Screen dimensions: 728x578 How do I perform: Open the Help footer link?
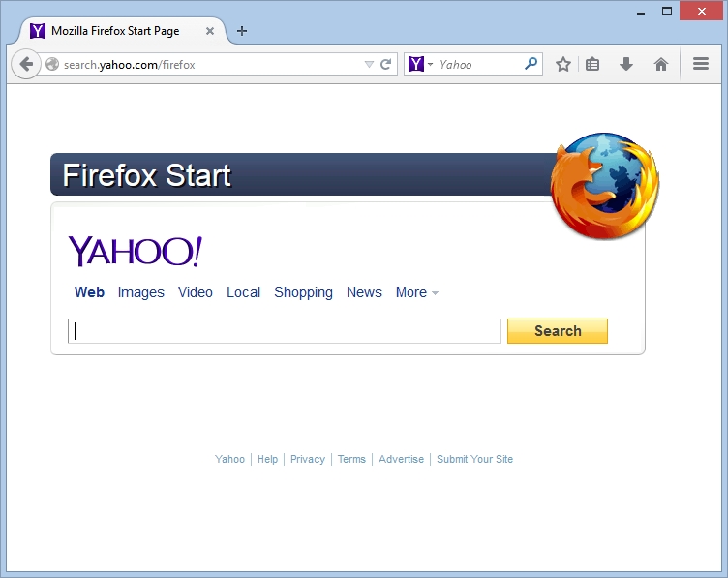click(267, 459)
